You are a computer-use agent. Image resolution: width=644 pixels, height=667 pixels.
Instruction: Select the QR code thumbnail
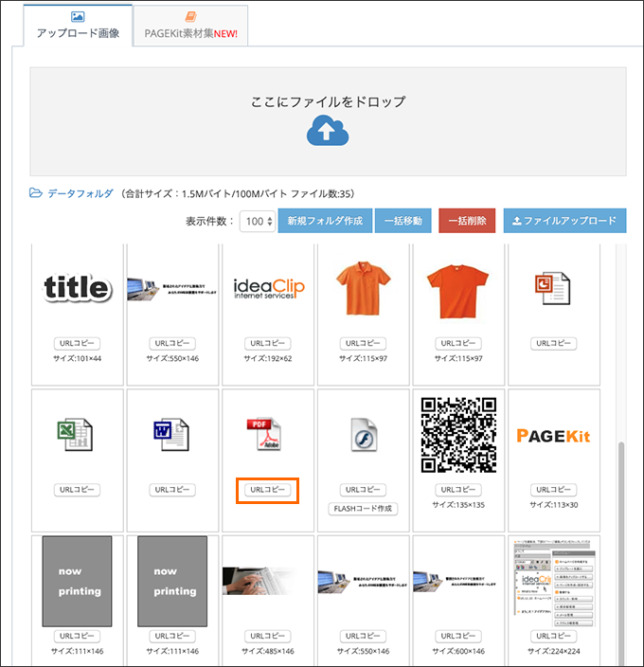458,435
